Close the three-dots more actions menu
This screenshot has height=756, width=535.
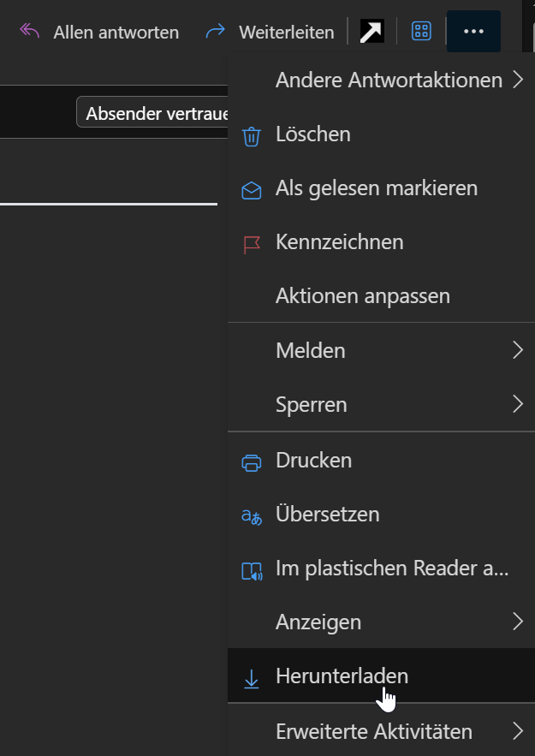click(x=473, y=32)
